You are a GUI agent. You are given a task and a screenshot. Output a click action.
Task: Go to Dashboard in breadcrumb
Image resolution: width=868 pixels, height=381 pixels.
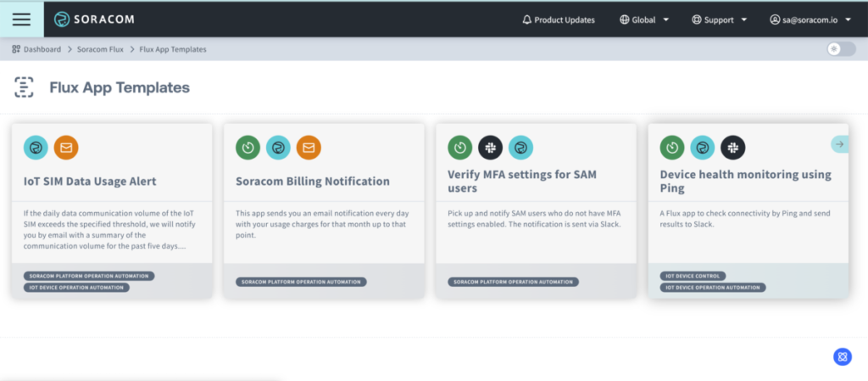42,49
